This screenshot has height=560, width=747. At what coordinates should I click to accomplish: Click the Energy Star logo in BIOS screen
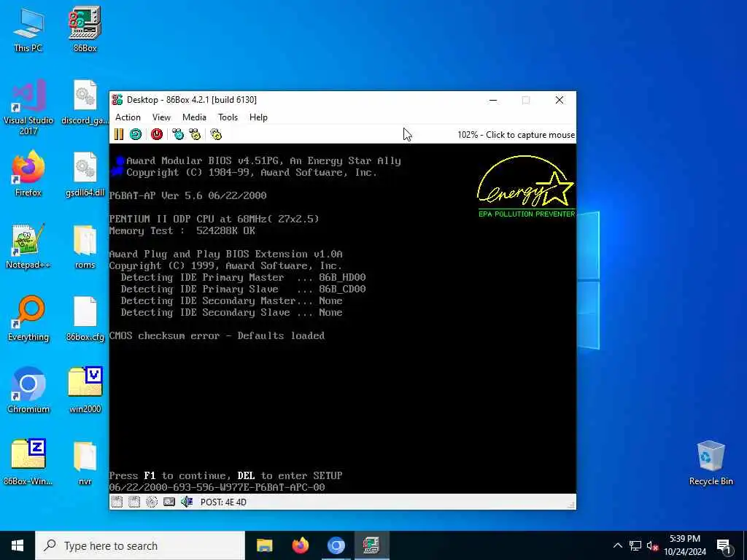coord(526,186)
